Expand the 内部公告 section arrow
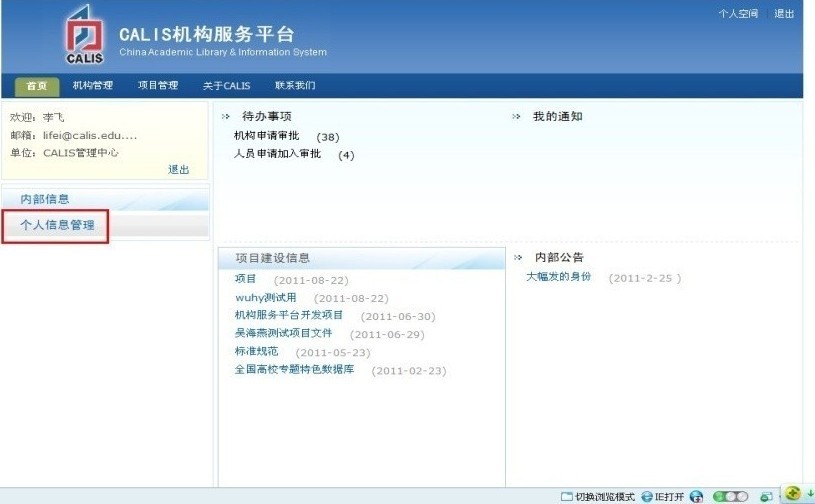Image resolution: width=815 pixels, height=504 pixels. tap(518, 257)
